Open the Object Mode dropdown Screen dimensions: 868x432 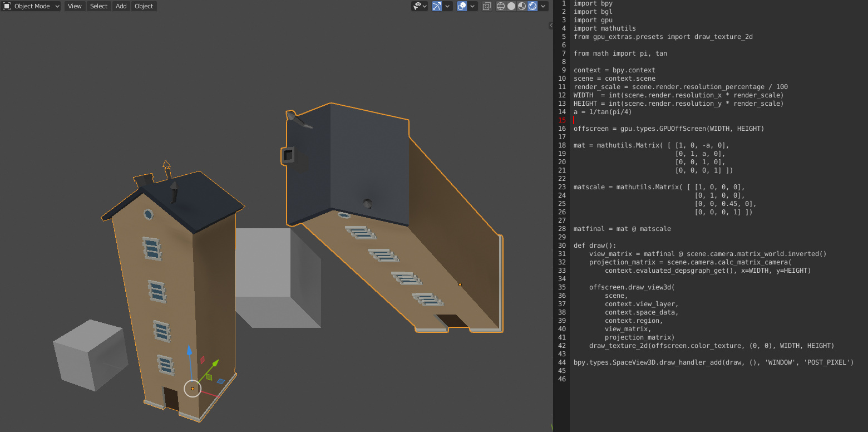pos(31,6)
